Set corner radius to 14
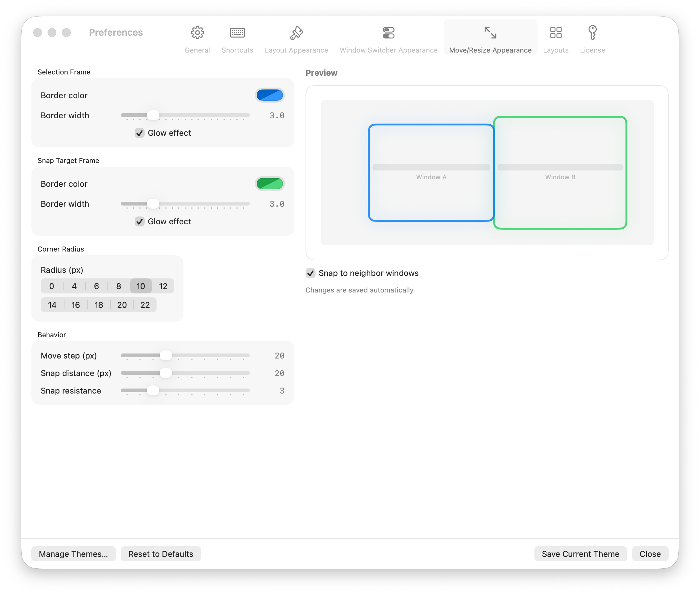Viewport: 700px width, 595px height. click(52, 305)
